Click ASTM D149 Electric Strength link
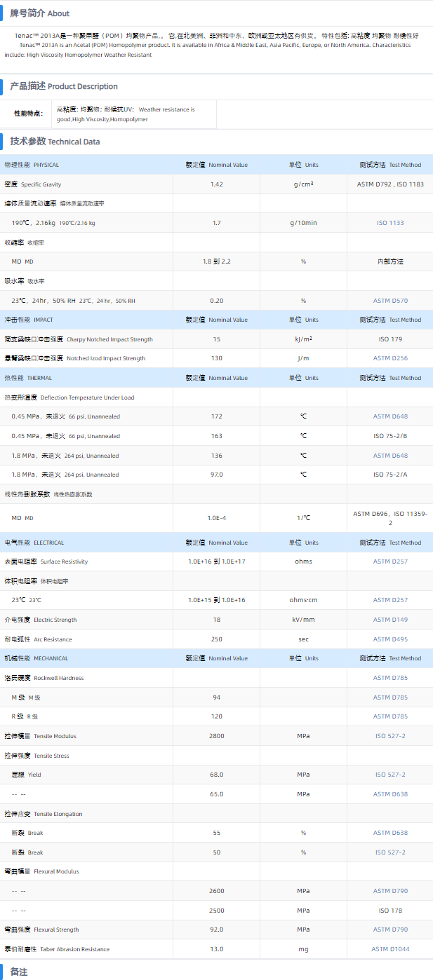The width and height of the screenshot is (433, 980). click(390, 620)
